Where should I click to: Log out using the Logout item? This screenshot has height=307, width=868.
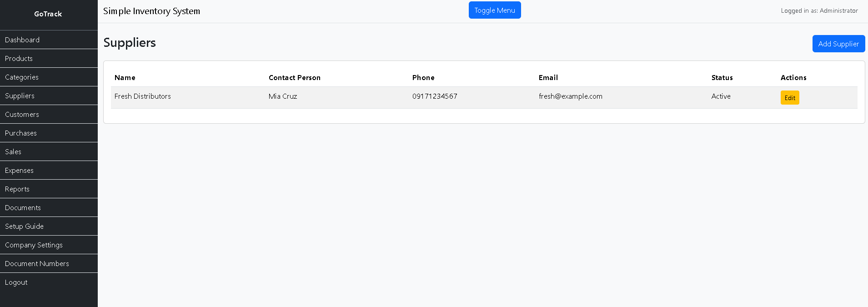[16, 282]
